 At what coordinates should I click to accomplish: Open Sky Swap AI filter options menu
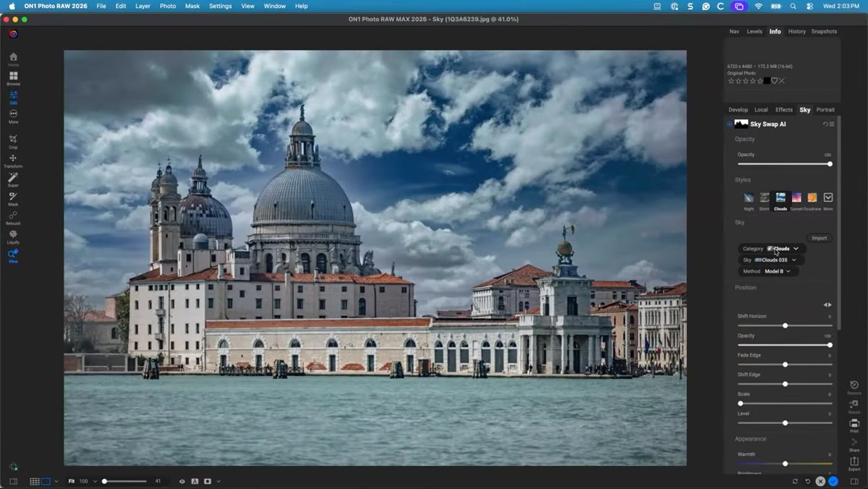click(x=832, y=124)
